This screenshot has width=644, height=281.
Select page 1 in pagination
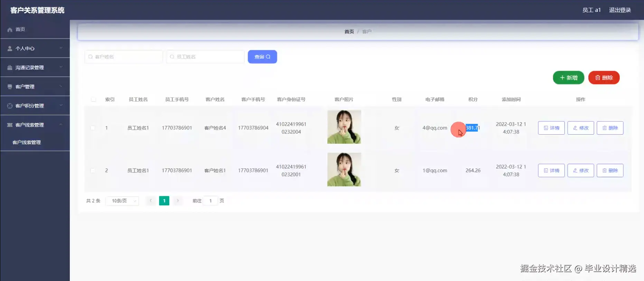click(x=164, y=201)
